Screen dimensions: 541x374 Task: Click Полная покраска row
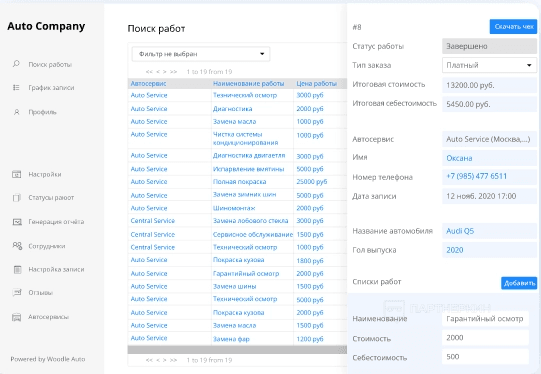[x=237, y=182]
